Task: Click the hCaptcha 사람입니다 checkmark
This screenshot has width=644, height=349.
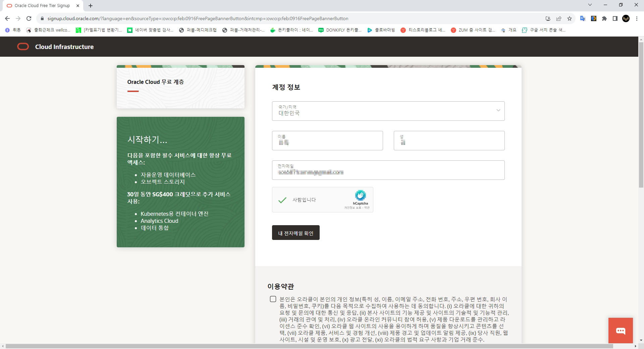Action: (x=282, y=200)
